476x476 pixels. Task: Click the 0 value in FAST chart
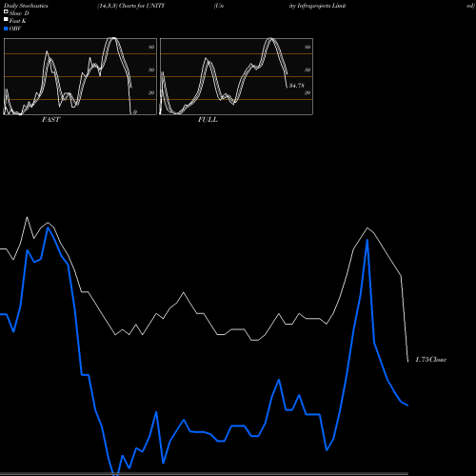click(x=135, y=112)
